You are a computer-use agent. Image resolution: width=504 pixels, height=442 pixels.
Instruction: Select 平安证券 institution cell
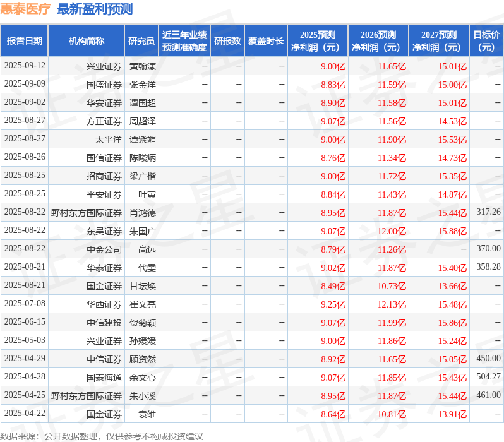[x=104, y=195]
